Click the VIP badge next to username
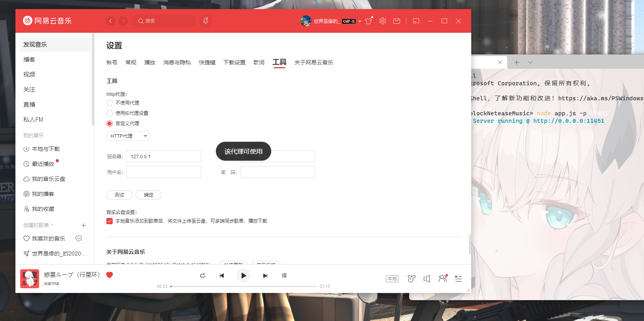Image resolution: width=644 pixels, height=321 pixels. click(x=349, y=21)
